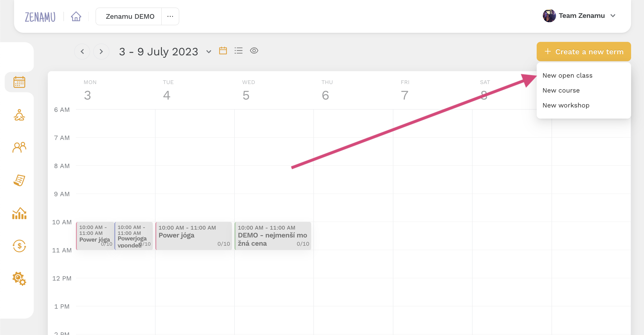Select New open class menu item
Image resolution: width=644 pixels, height=335 pixels.
[x=567, y=75]
